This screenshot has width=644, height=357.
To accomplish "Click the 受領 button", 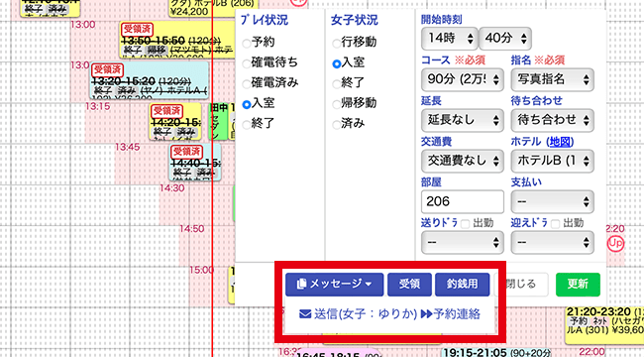I will pos(409,285).
